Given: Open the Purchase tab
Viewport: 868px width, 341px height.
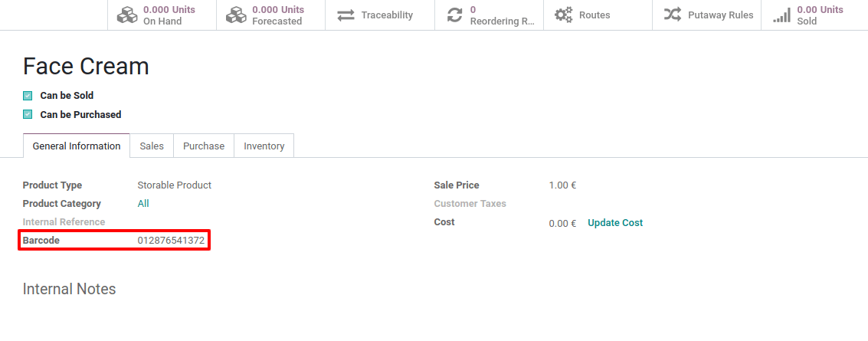Looking at the screenshot, I should (204, 146).
